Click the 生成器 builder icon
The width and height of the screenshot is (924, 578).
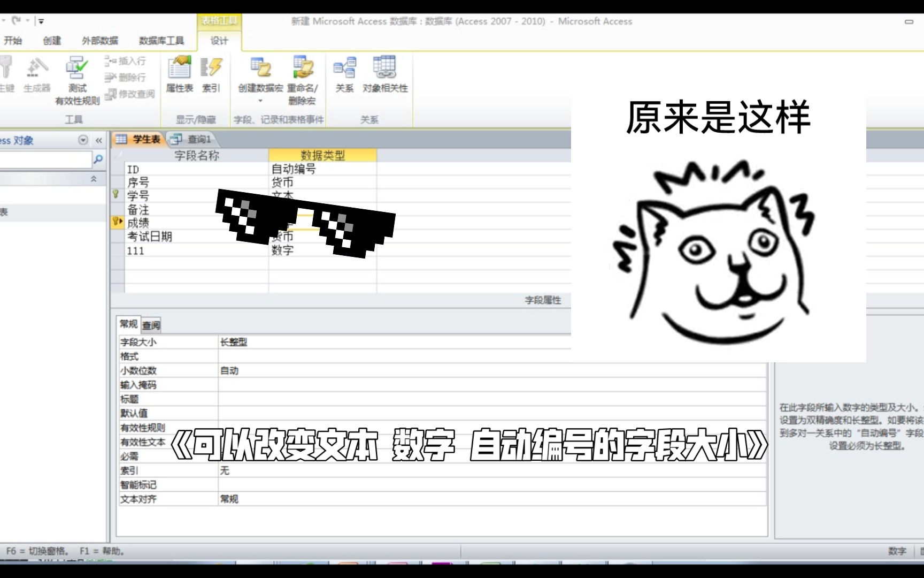click(x=37, y=74)
